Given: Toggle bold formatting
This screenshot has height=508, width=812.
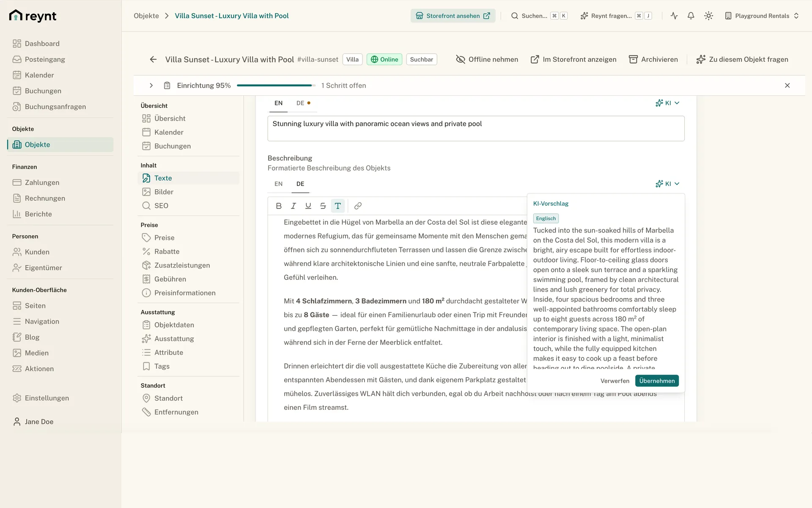Looking at the screenshot, I should tap(279, 206).
